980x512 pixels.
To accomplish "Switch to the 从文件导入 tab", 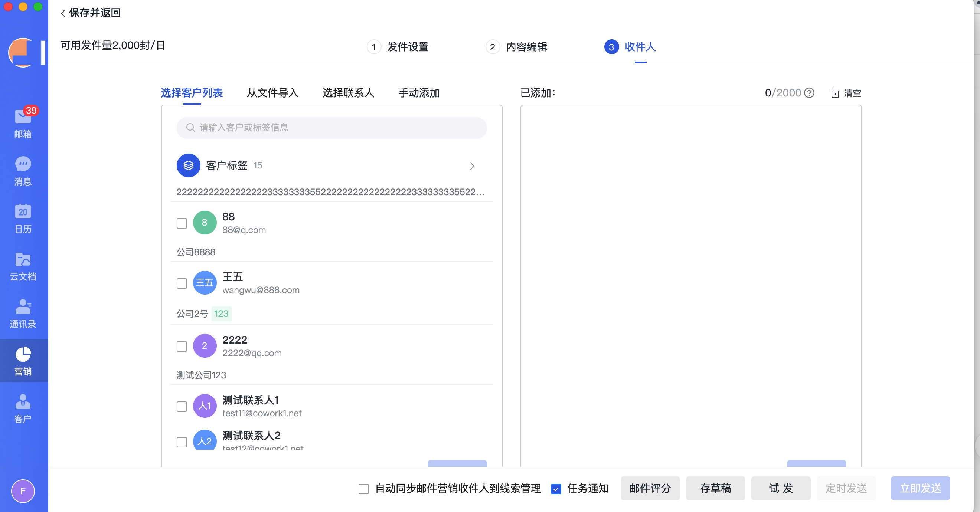I will pos(272,93).
